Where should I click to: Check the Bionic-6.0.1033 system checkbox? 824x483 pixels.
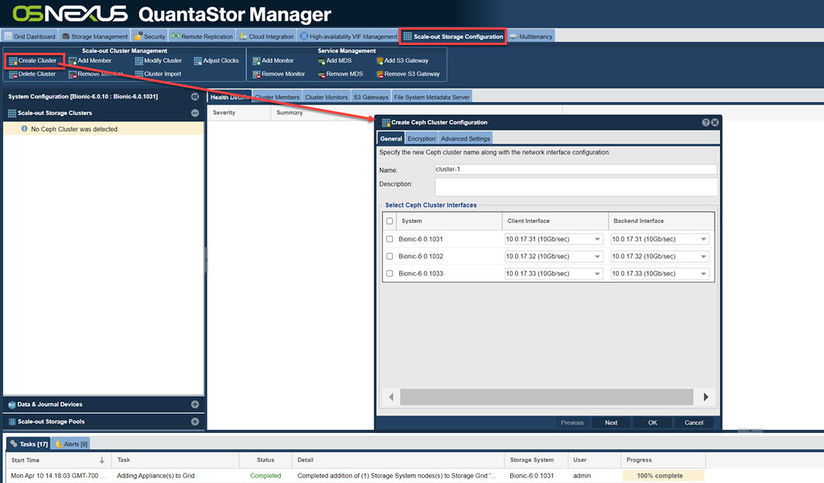[x=389, y=274]
